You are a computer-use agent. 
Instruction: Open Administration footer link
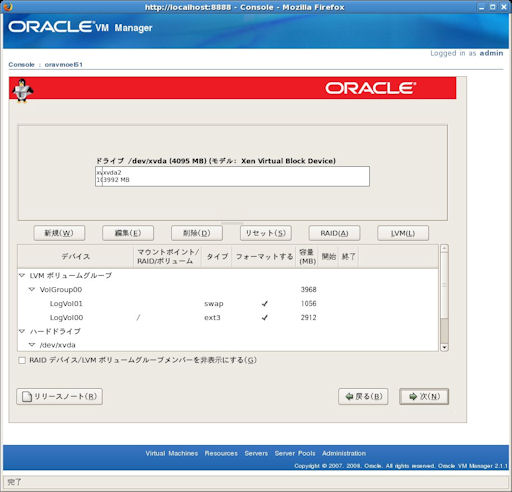(344, 453)
